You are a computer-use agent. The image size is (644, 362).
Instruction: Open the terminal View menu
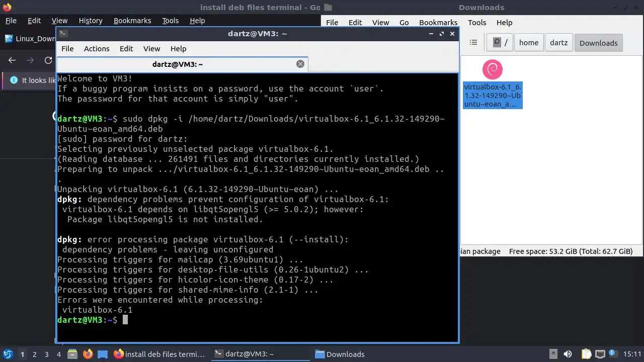[151, 49]
